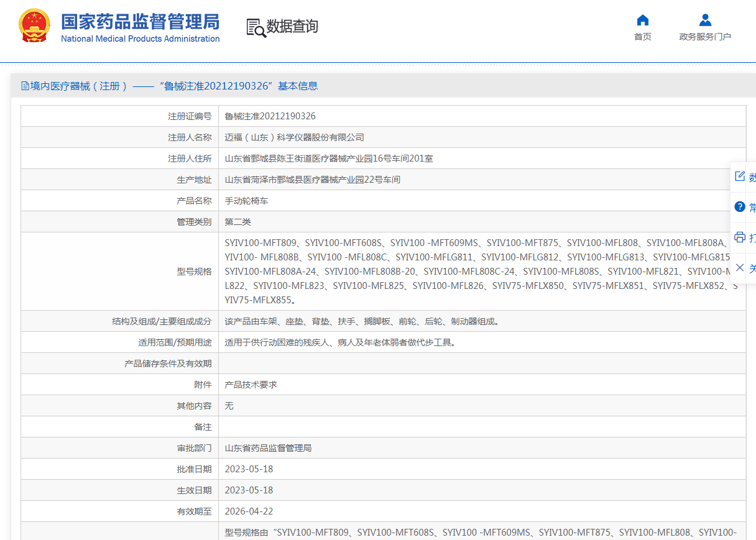Click attachment value 产品技术要求

pos(251,385)
